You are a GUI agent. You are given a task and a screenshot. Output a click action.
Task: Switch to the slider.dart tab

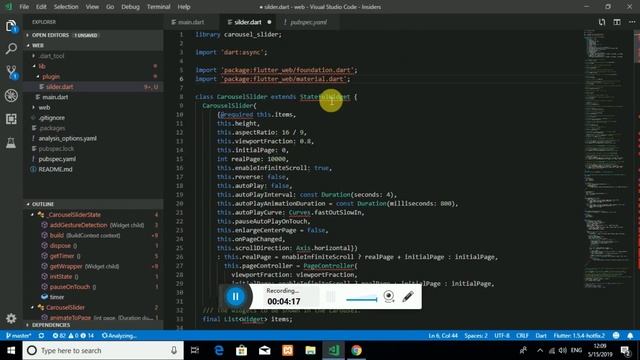(247, 22)
